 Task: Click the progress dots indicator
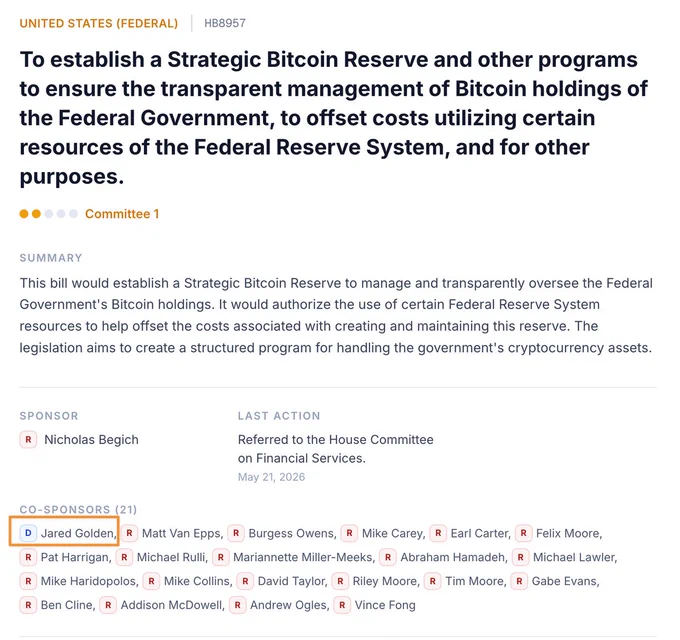click(x=49, y=213)
